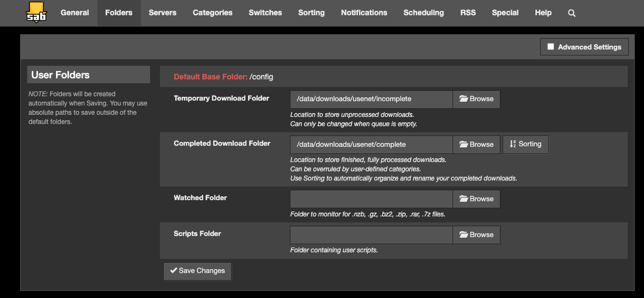644x298 pixels.
Task: Browse for the Completed Download Folder
Action: tap(476, 145)
